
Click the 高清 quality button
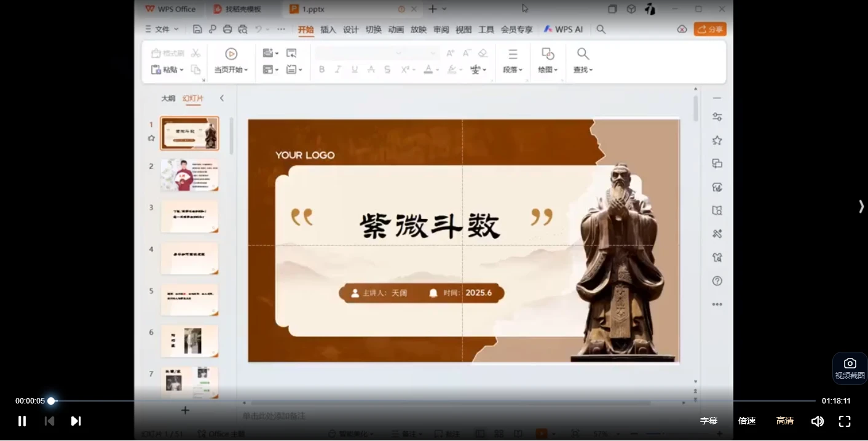(785, 421)
